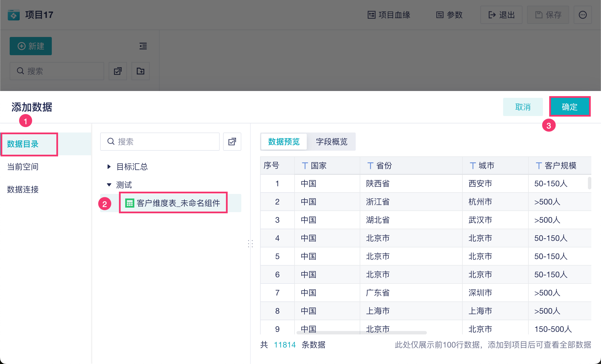Click the project logo icon 项目17
Image resolution: width=601 pixels, height=364 pixels.
(x=14, y=15)
